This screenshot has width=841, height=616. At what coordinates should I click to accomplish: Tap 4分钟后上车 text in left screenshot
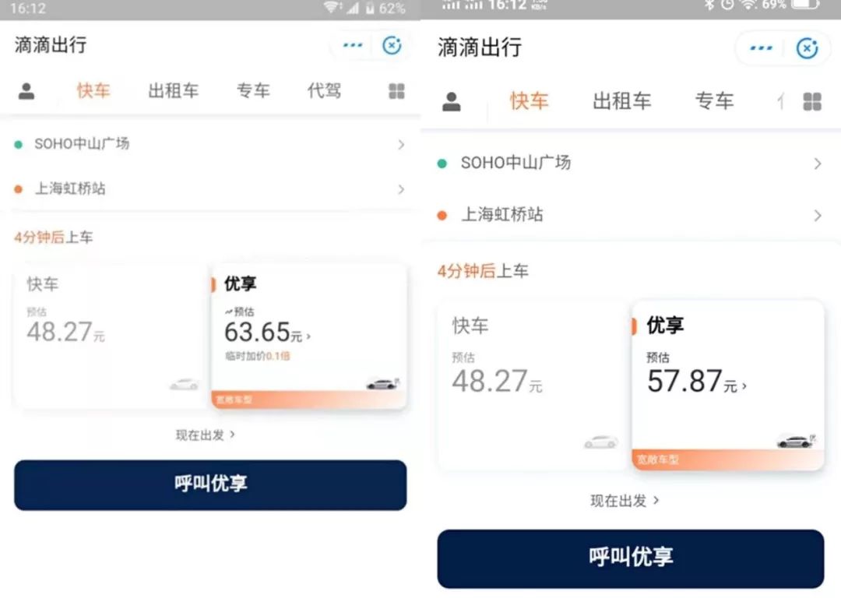(x=54, y=238)
